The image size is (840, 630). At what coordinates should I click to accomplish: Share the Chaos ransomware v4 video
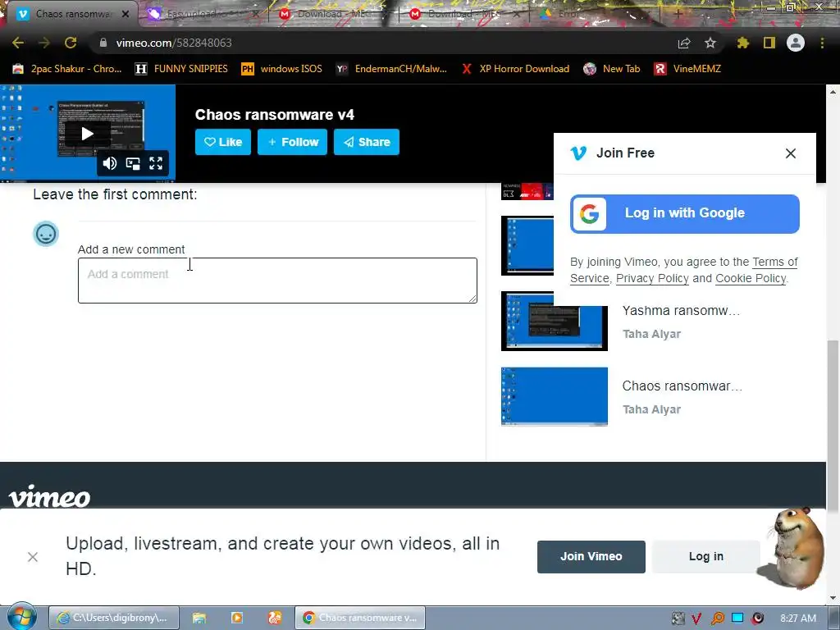367,142
